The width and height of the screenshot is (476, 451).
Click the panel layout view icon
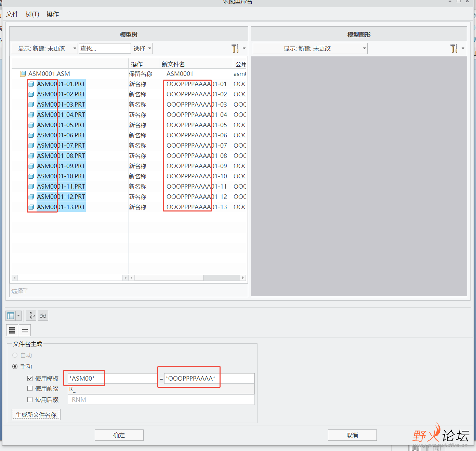(11, 316)
